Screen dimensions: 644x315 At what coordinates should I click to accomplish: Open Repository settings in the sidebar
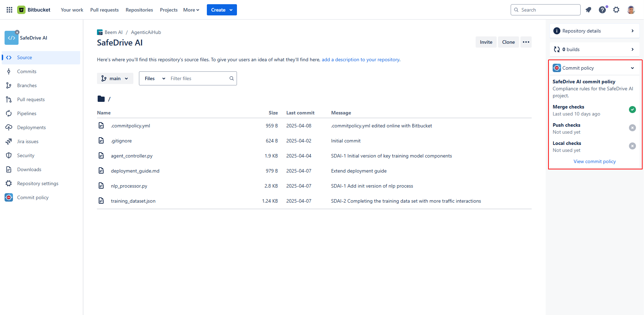tap(41, 183)
